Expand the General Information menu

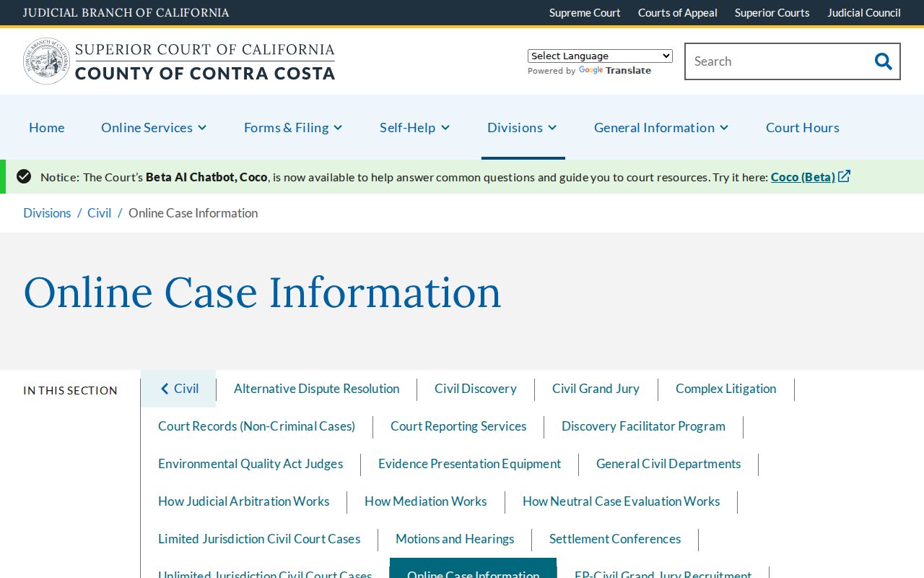click(661, 127)
